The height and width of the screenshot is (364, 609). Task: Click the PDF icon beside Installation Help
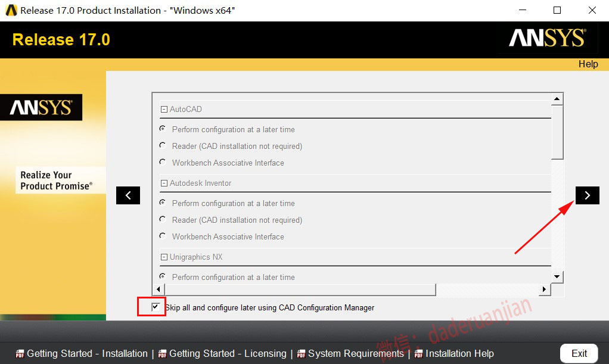[x=418, y=353]
